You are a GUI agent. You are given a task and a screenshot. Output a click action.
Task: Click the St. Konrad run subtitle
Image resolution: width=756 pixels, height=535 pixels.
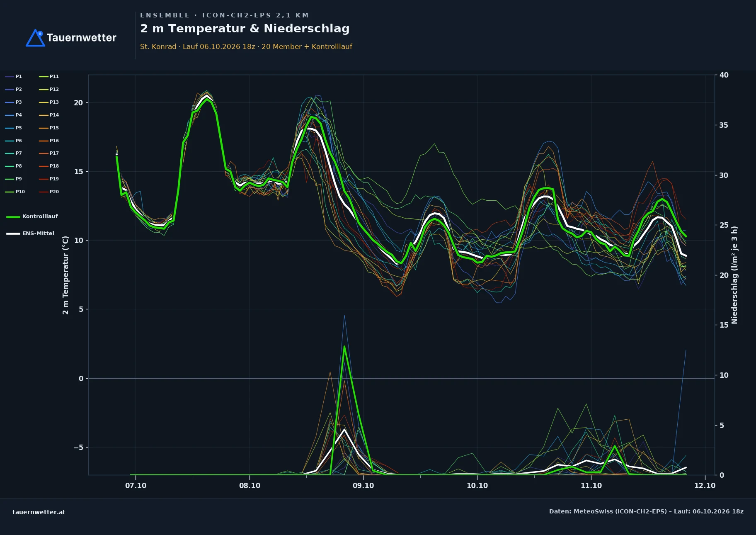click(x=246, y=46)
